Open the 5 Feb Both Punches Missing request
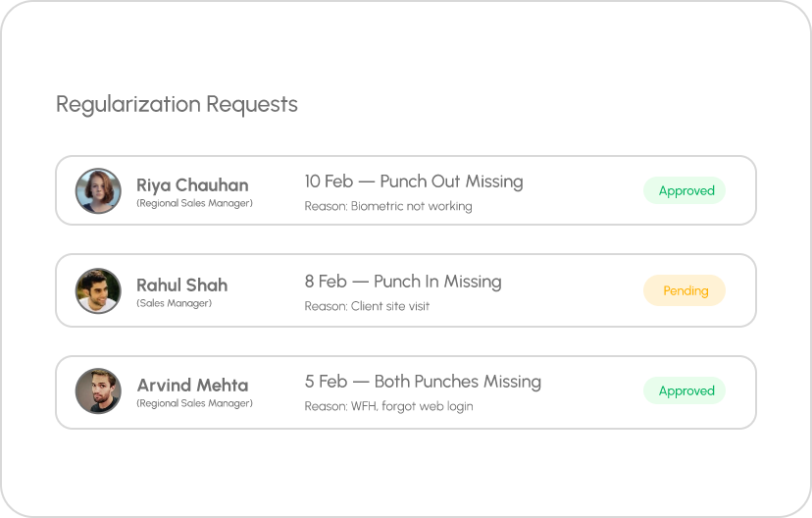Image resolution: width=812 pixels, height=518 pixels. pyautogui.click(x=422, y=382)
